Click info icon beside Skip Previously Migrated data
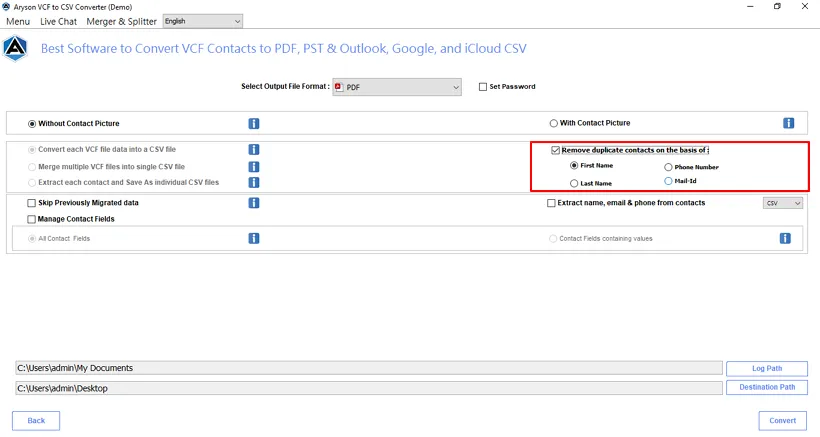This screenshot has width=820, height=437. [254, 203]
